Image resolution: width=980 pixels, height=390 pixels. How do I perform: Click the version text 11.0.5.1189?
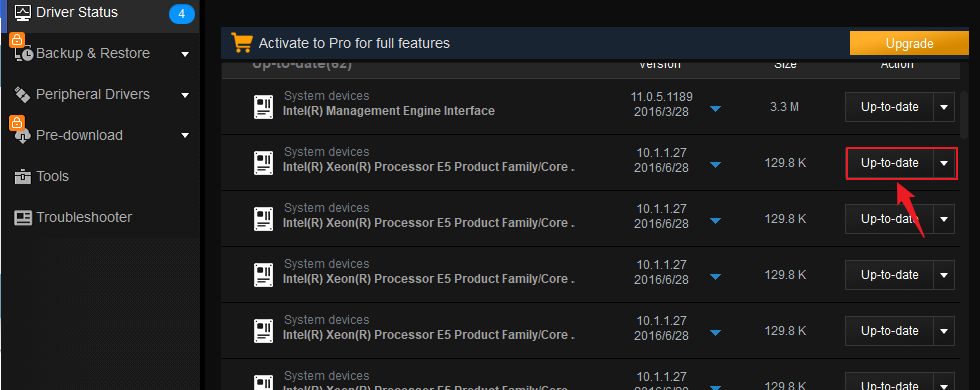tap(661, 97)
